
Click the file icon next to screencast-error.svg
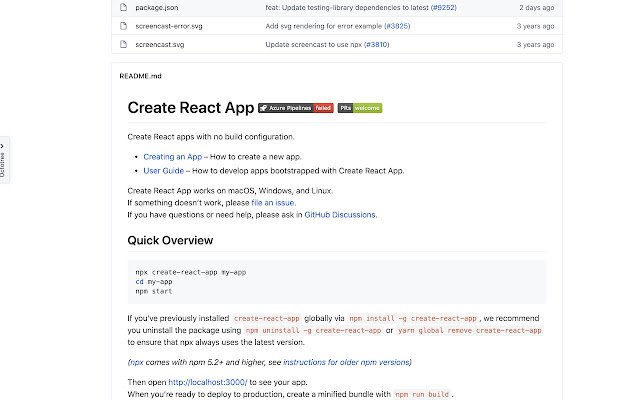(x=123, y=26)
